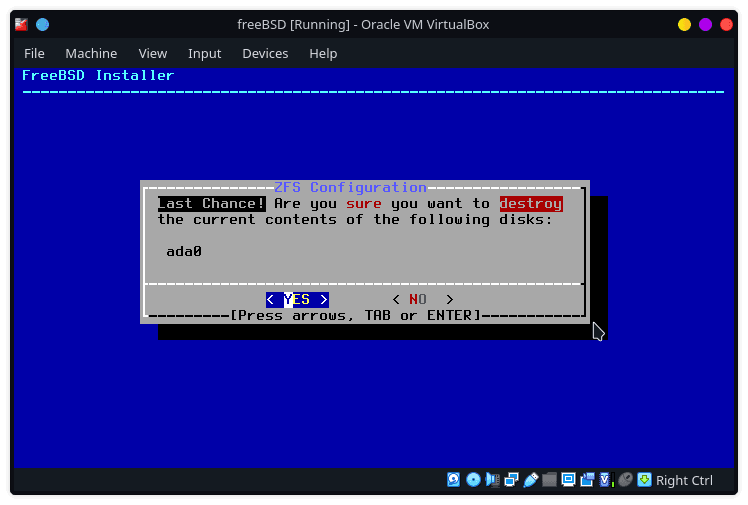748x505 pixels.
Task: Select NO in the ZFS dialog
Action: [x=423, y=299]
